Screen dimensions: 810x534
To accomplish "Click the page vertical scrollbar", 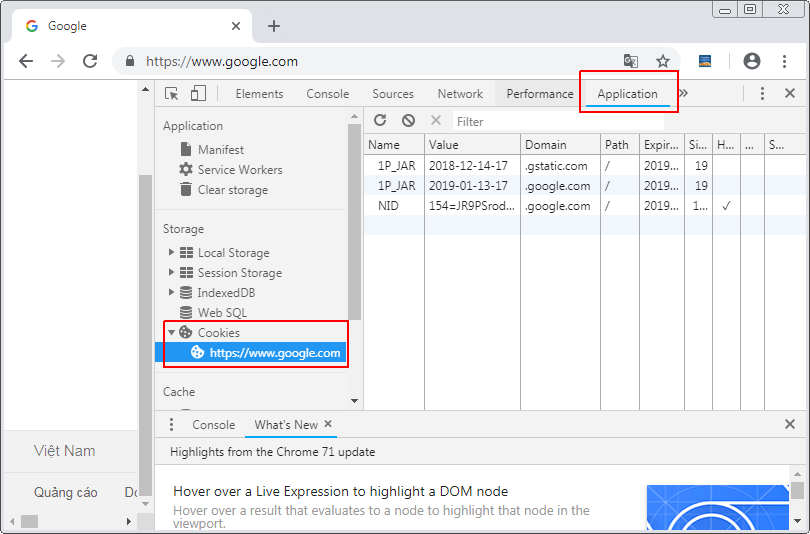I will point(146,335).
